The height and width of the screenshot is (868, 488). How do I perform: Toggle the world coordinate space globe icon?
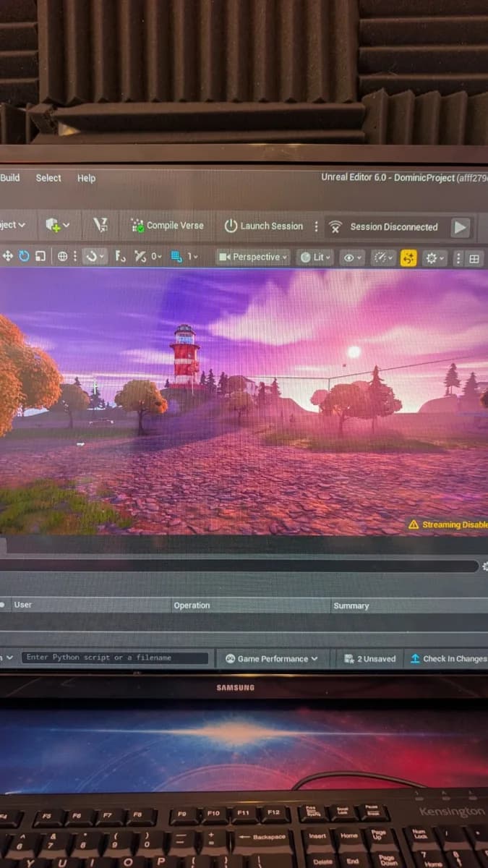(62, 256)
